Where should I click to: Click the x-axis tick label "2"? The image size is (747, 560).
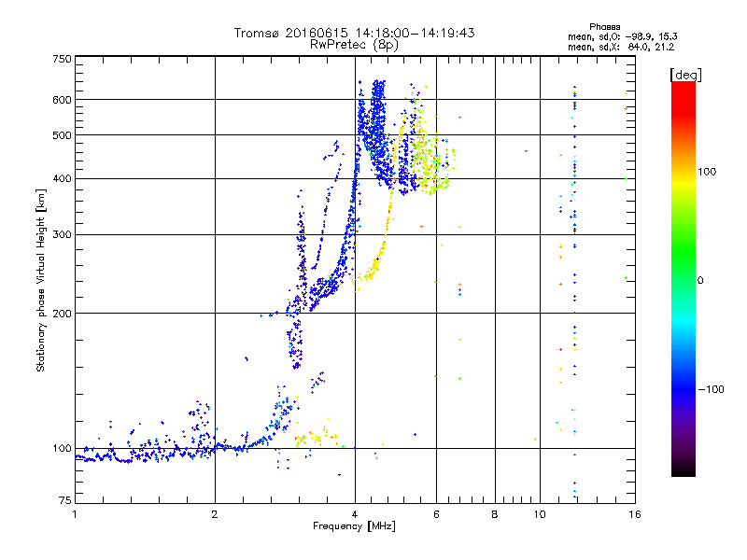[x=215, y=514]
